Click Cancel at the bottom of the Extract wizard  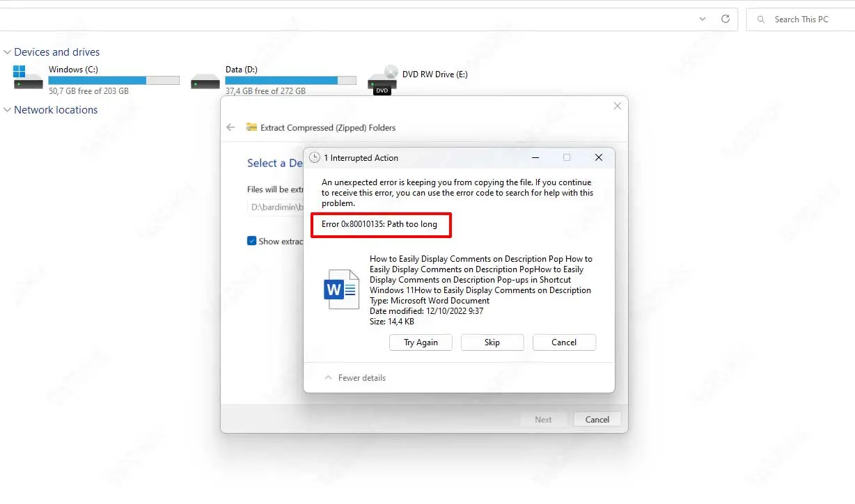[x=597, y=420]
